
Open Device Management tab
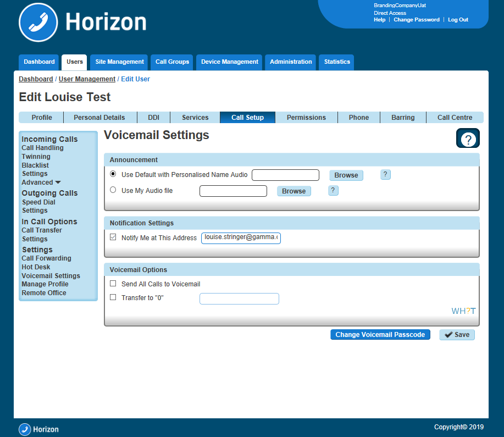[230, 62]
